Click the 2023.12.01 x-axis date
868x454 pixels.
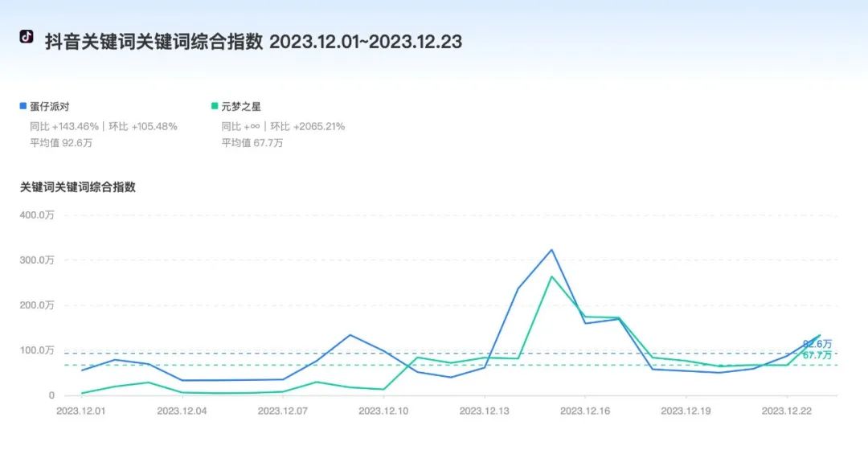(81, 411)
